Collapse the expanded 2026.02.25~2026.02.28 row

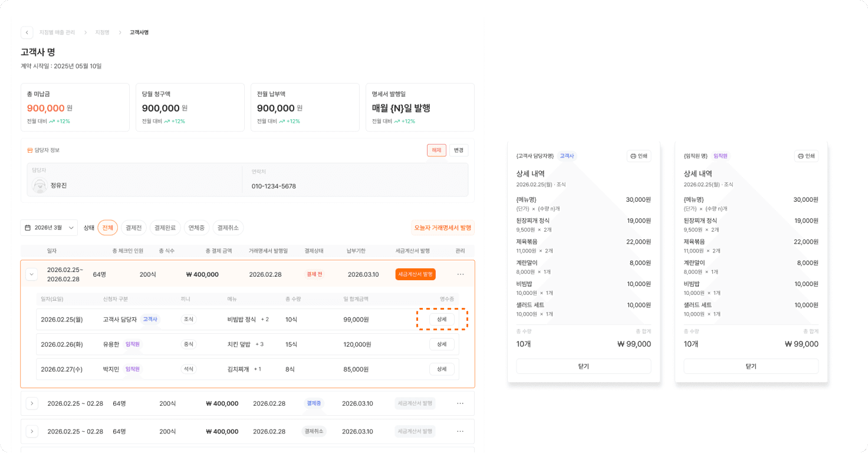coord(31,274)
